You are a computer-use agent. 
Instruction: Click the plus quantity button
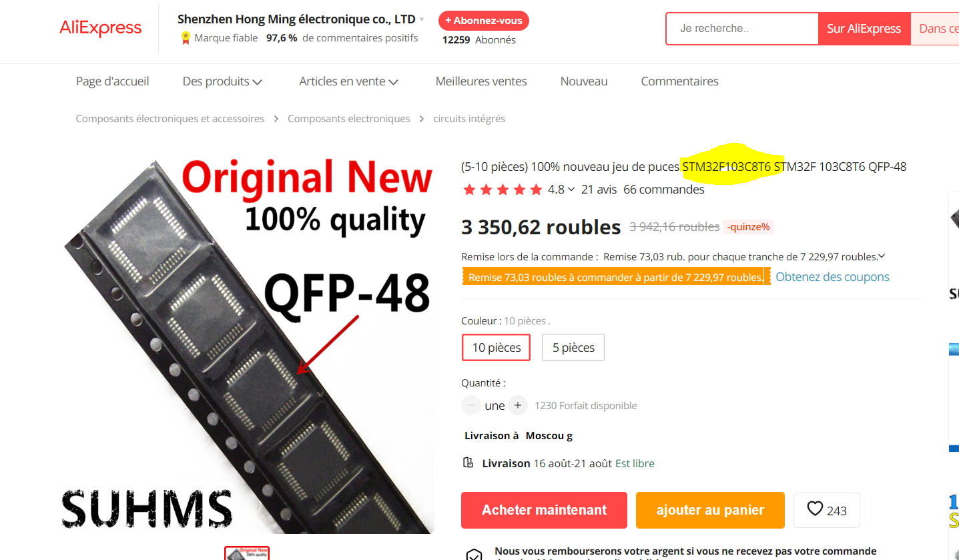click(518, 405)
